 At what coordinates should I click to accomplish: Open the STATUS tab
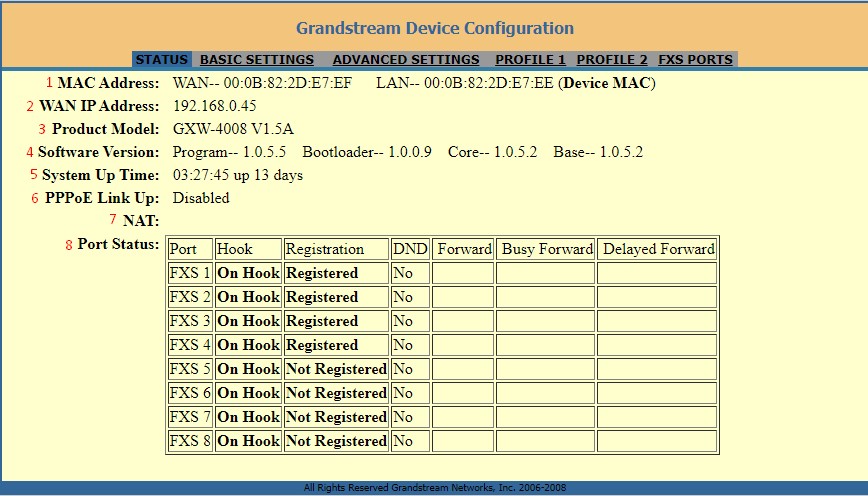point(162,60)
